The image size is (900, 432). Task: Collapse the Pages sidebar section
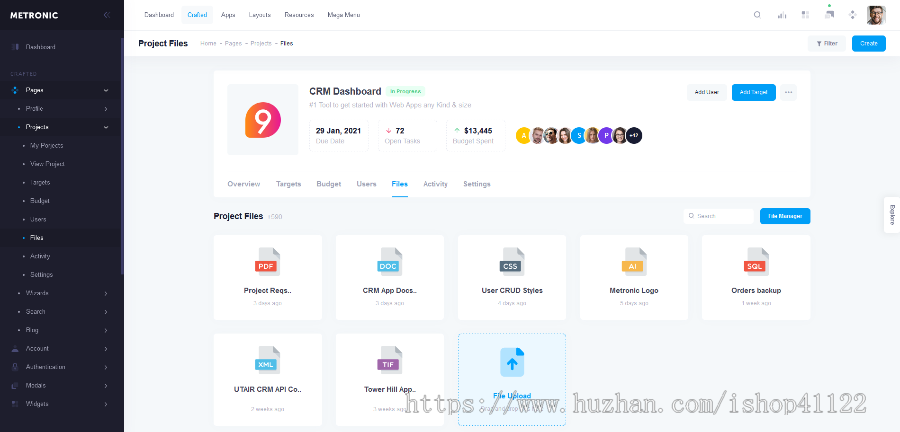[106, 90]
